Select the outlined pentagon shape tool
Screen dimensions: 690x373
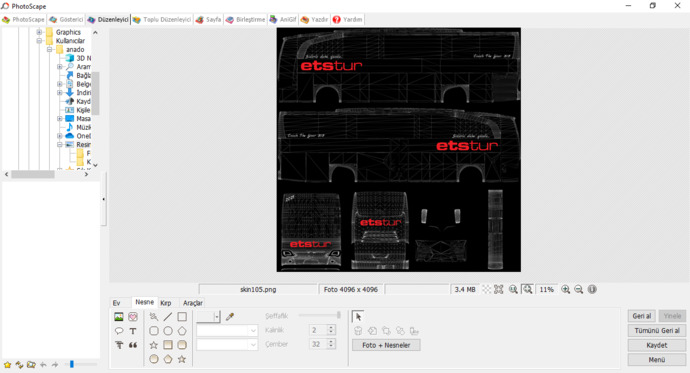coord(182,331)
